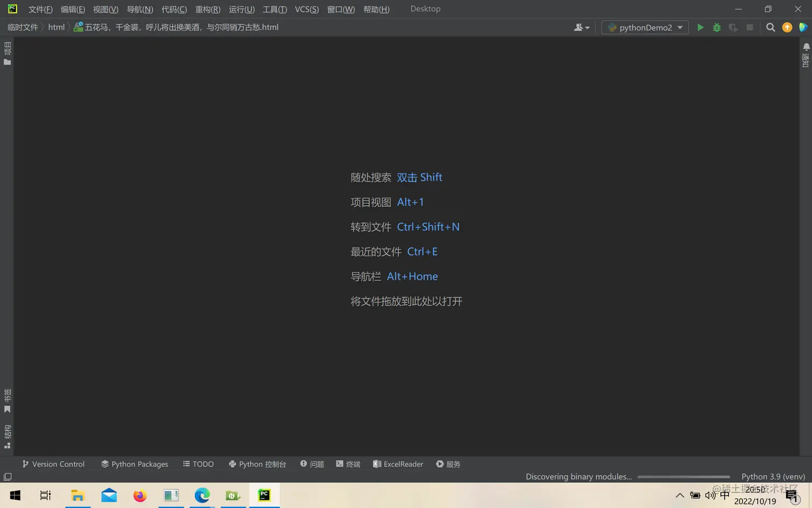Viewport: 812px width, 508px height.
Task: Toggle the TODO tool window
Action: pyautogui.click(x=198, y=464)
